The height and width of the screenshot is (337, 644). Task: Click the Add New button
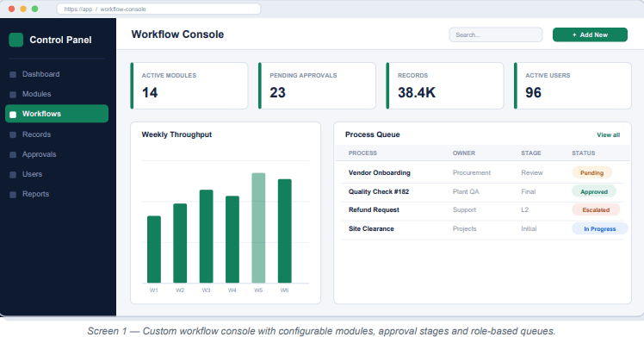[x=590, y=35]
